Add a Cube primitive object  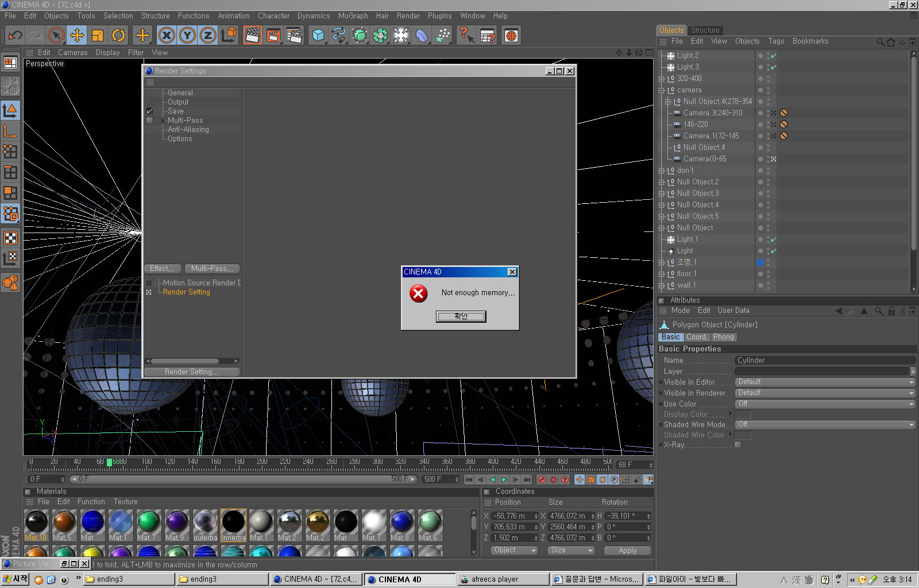(318, 36)
